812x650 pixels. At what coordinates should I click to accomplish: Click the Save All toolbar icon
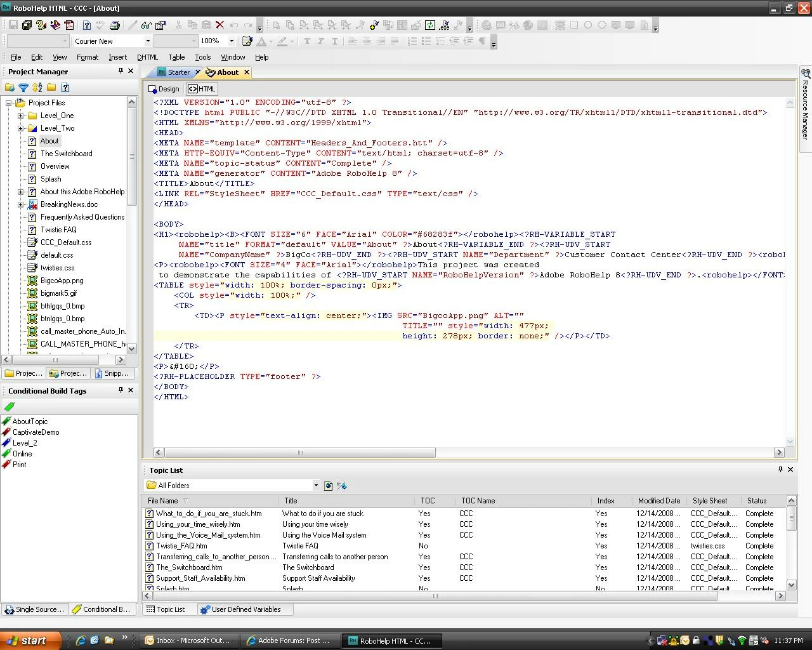[27, 25]
